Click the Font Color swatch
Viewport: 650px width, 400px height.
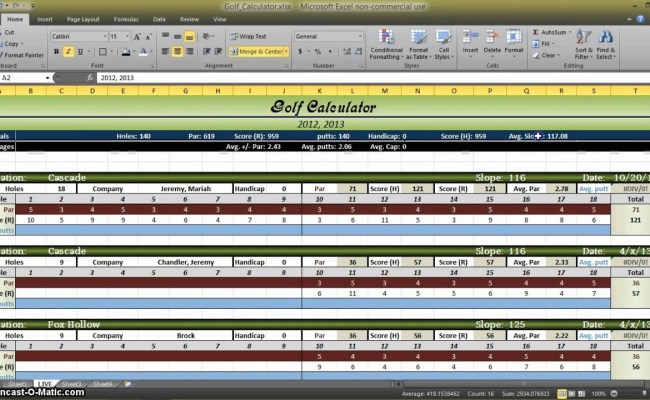(x=143, y=52)
